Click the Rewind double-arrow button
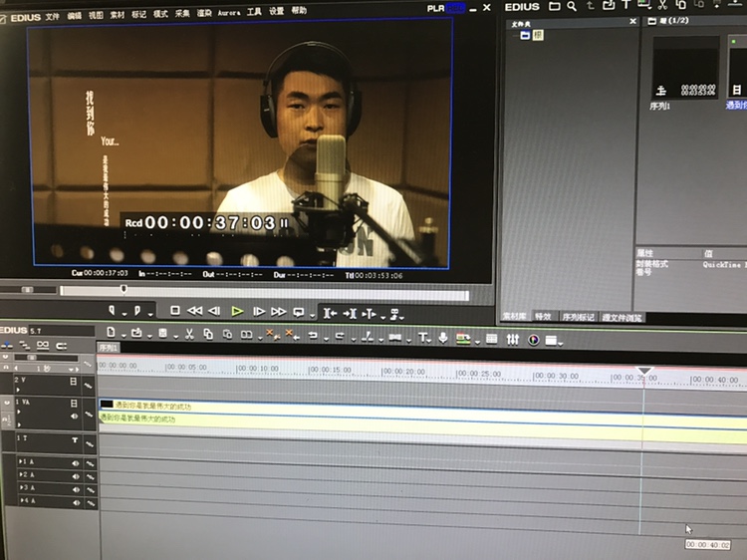747x560 pixels. [x=194, y=311]
